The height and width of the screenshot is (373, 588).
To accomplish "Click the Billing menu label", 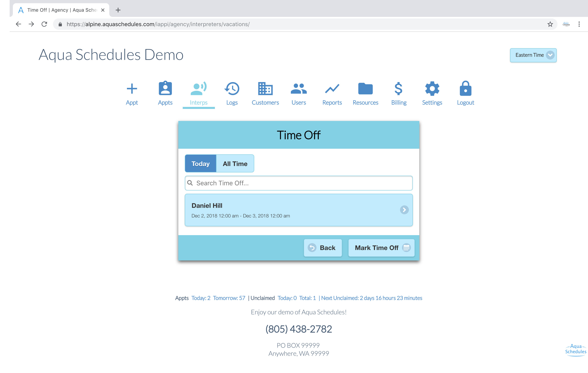I will (x=399, y=102).
